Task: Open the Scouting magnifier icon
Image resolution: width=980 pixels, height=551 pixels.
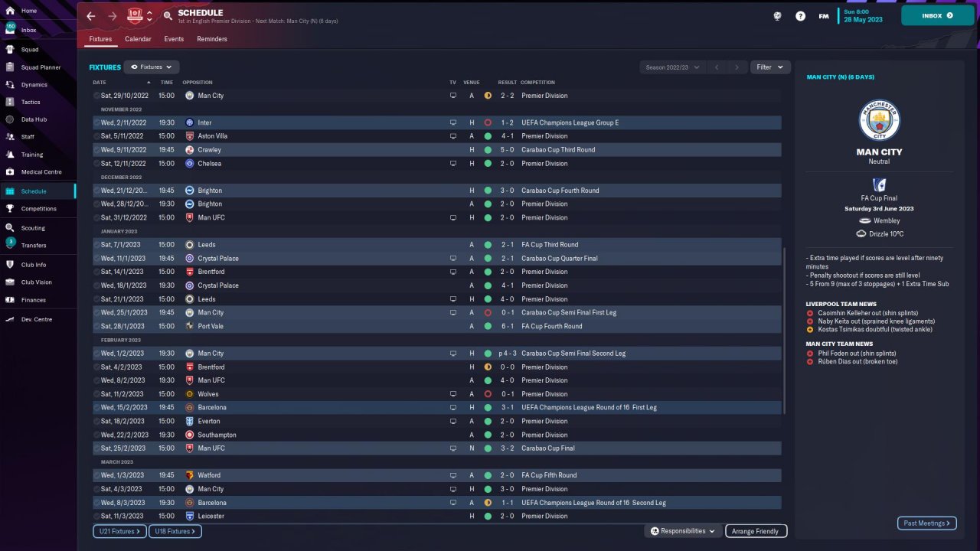Action: (x=10, y=228)
